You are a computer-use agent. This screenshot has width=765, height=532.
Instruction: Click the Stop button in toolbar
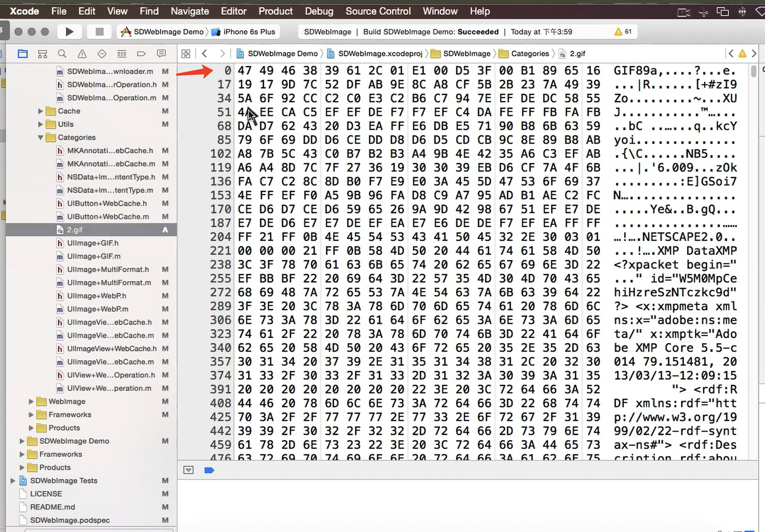pyautogui.click(x=99, y=32)
